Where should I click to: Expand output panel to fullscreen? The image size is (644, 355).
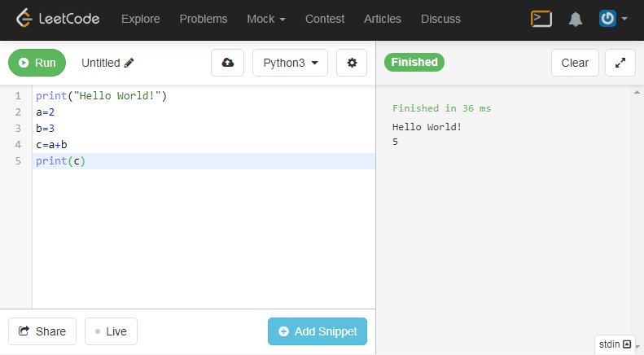(x=620, y=63)
